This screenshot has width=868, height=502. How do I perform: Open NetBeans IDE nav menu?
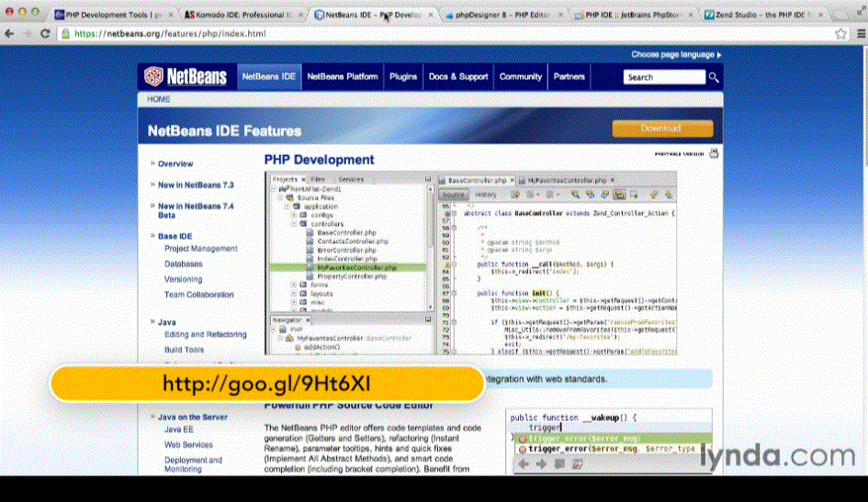tap(268, 77)
